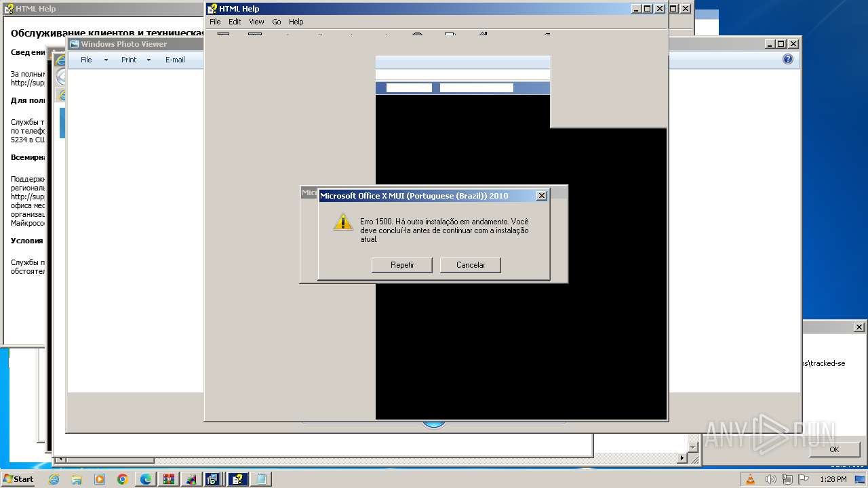The image size is (868, 488).
Task: Click the Internet Explorer icon behind Photo Viewer
Action: click(x=60, y=60)
